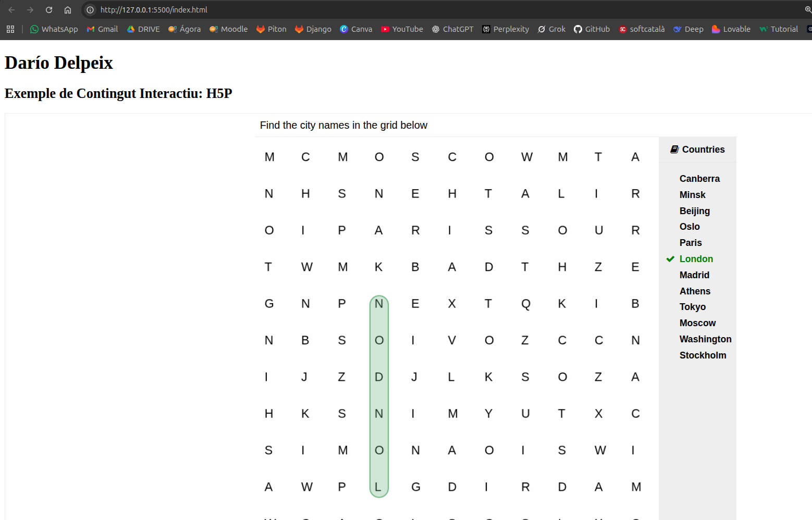The image size is (812, 520).
Task: Click Washington in the word list
Action: point(705,339)
